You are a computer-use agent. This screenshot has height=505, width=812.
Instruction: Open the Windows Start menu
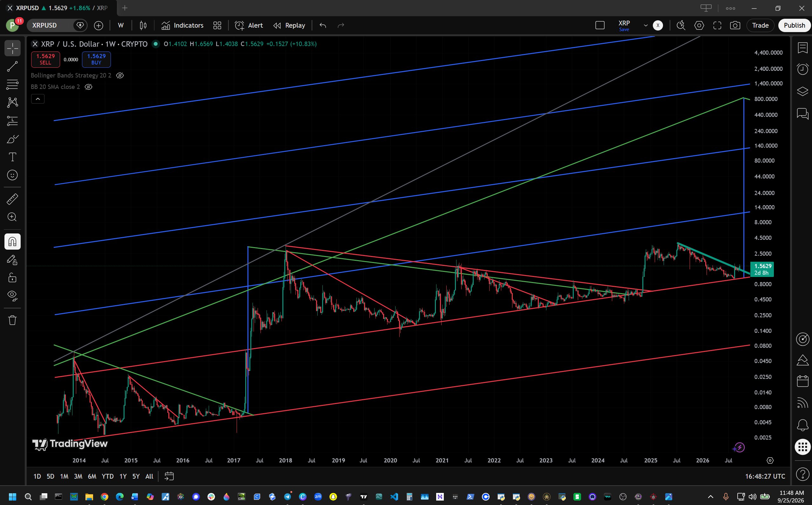point(12,497)
